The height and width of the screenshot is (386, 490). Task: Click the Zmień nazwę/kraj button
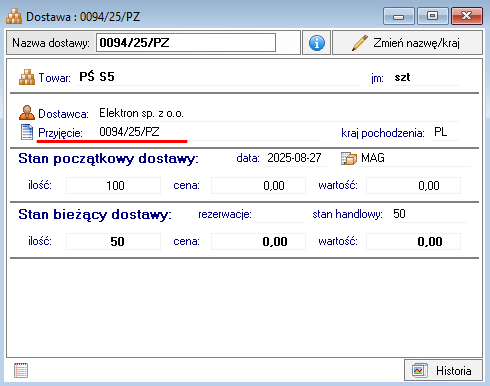coord(407,43)
